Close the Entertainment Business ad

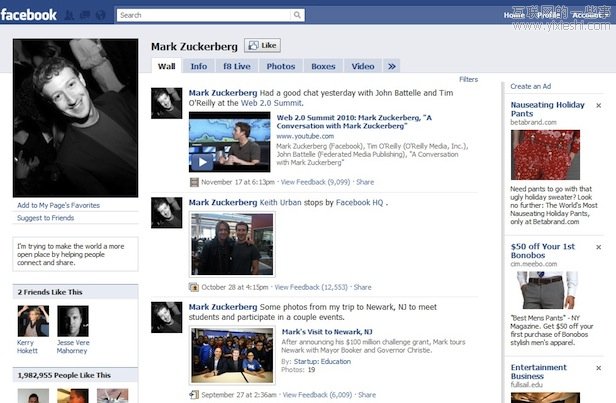(x=598, y=368)
